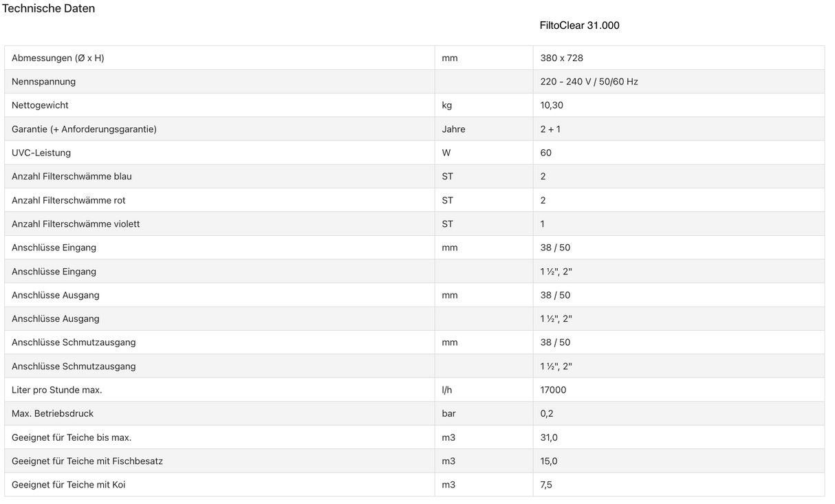Viewport: 835px width, 504px height.
Task: Select the Anzahl Filterschwämme violett label
Action: [76, 223]
